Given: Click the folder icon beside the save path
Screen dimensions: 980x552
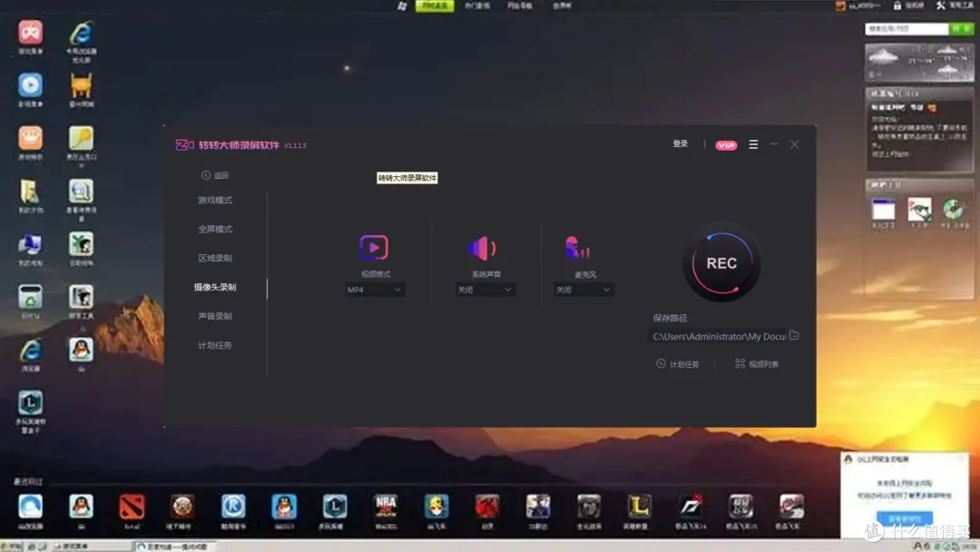Looking at the screenshot, I should [794, 336].
